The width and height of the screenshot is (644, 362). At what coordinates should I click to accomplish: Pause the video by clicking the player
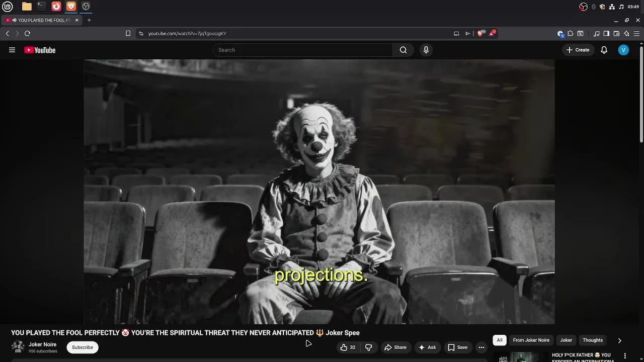point(319,192)
